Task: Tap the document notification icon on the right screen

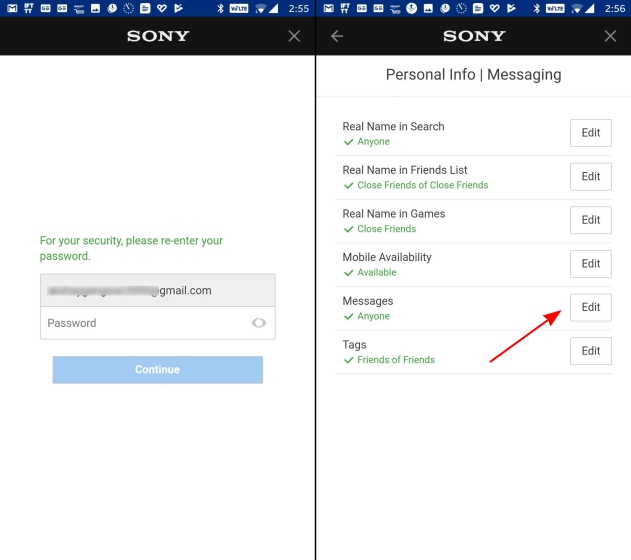Action: (478, 8)
